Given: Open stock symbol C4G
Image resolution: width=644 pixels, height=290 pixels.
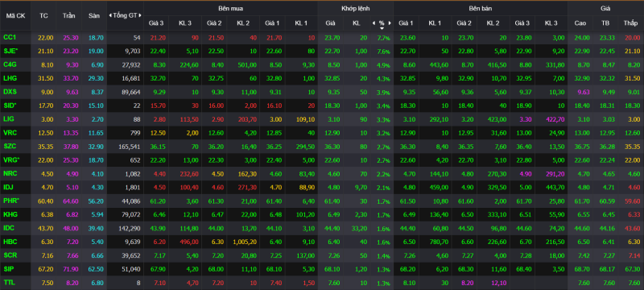Looking at the screenshot, I should pos(10,64).
